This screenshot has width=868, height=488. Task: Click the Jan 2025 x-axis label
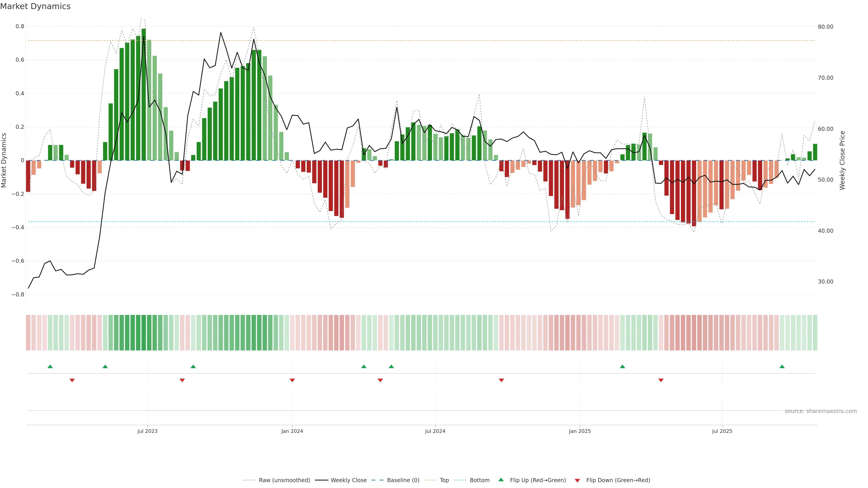point(580,431)
